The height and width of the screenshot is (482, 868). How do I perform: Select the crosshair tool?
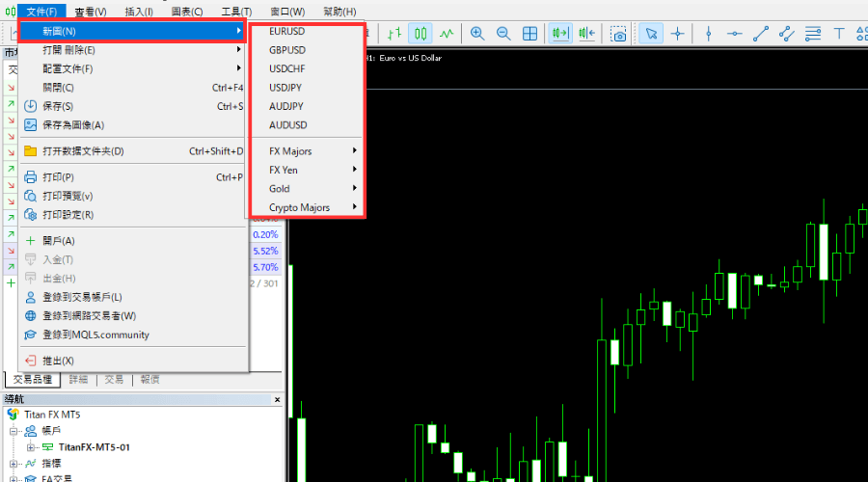678,34
